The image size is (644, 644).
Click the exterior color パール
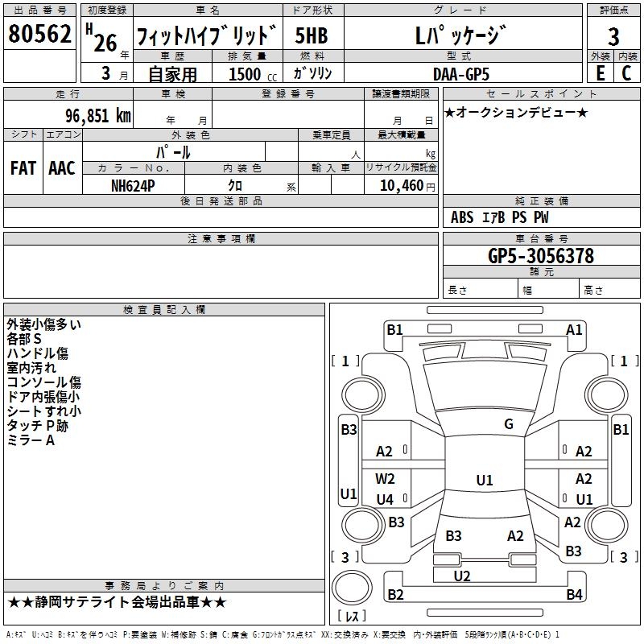pos(173,152)
